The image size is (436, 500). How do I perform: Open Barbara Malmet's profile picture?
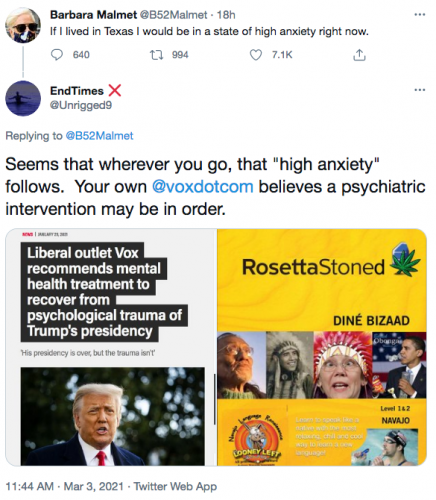pyautogui.click(x=23, y=26)
